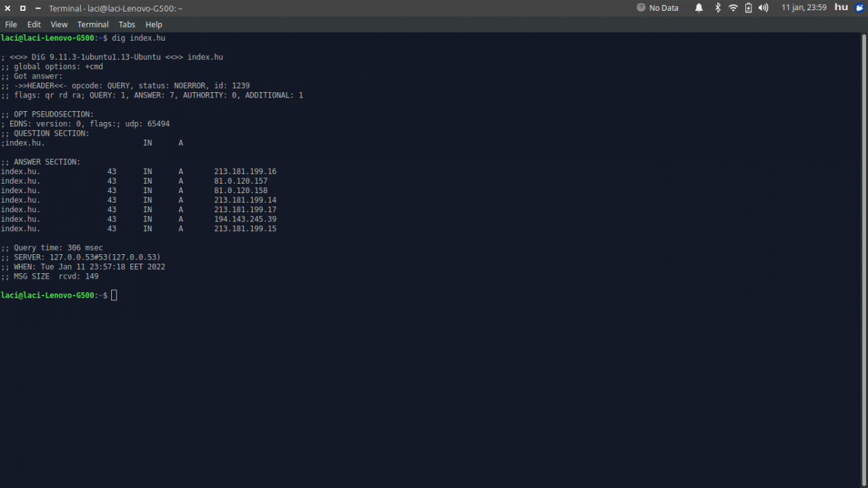Open the Bluetooth tray icon
Image resolution: width=868 pixels, height=488 pixels.
pos(717,8)
